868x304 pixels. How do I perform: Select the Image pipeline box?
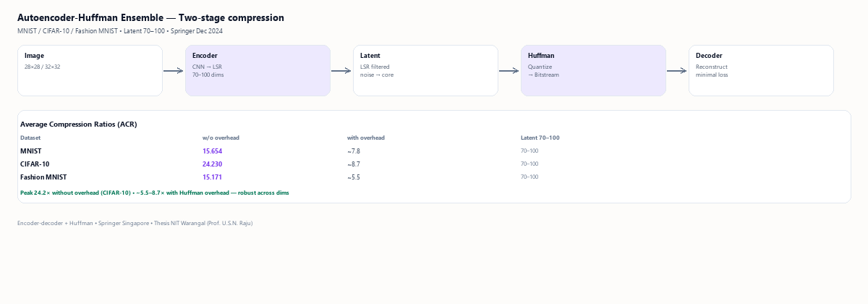pyautogui.click(x=90, y=70)
